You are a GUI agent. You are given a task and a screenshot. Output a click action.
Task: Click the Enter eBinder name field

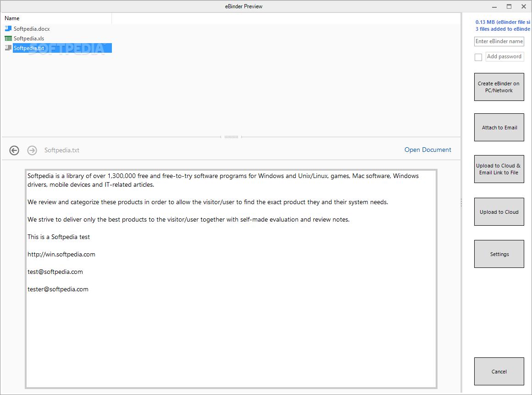pyautogui.click(x=499, y=41)
